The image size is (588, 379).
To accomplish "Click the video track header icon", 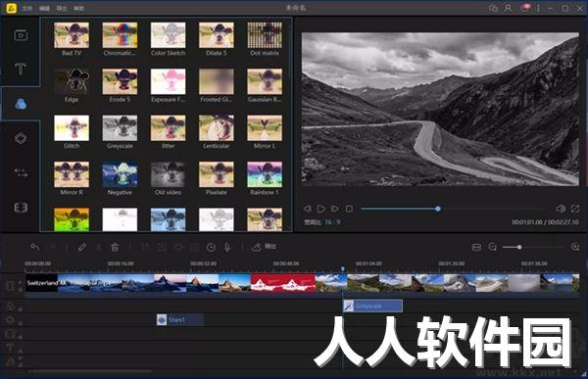I will [10, 286].
